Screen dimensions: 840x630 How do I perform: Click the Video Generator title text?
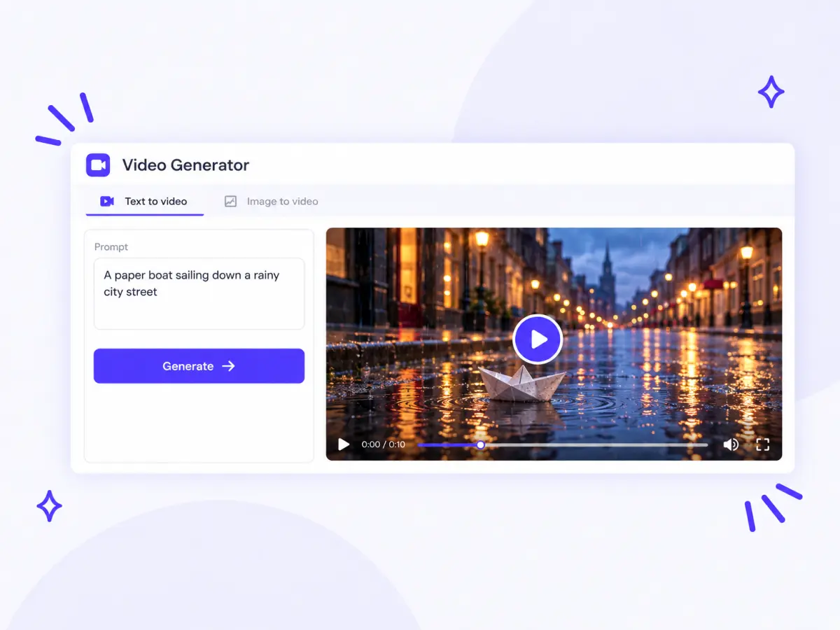click(185, 165)
